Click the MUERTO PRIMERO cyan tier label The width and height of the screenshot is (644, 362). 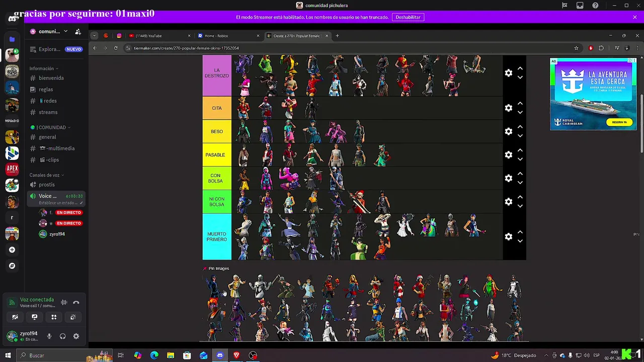(217, 237)
